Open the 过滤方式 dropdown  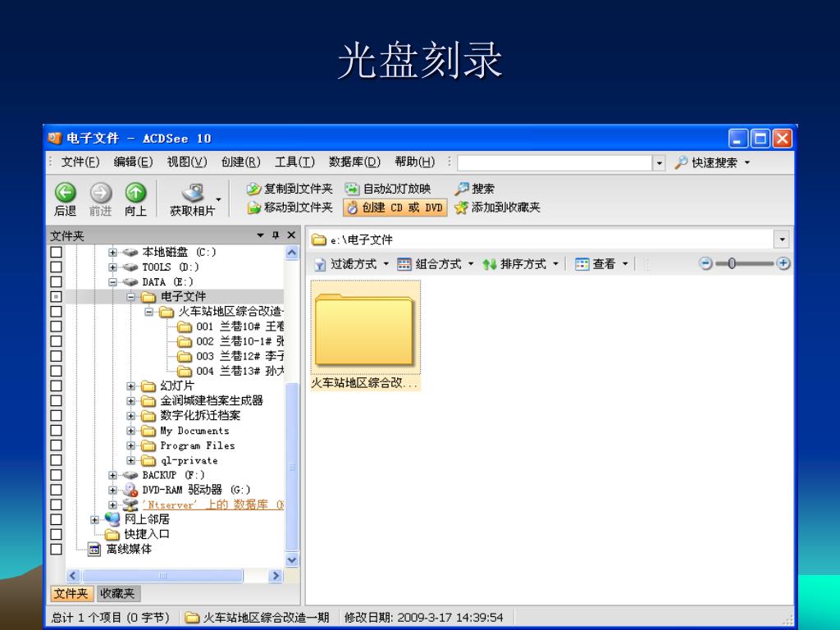tap(352, 263)
